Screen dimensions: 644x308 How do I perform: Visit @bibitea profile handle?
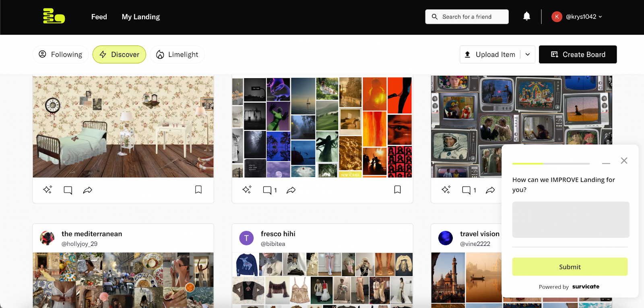[273, 244]
